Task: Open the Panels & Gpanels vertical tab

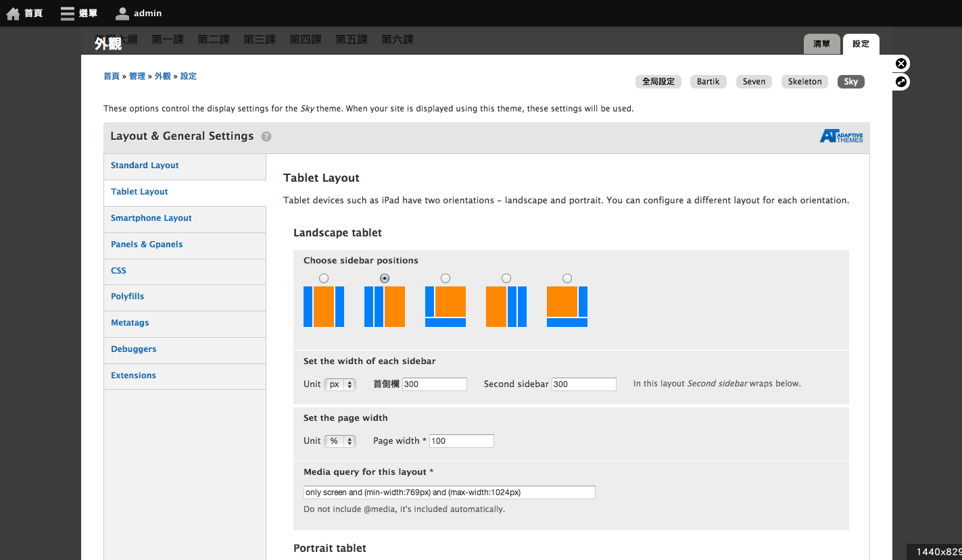Action: point(185,245)
